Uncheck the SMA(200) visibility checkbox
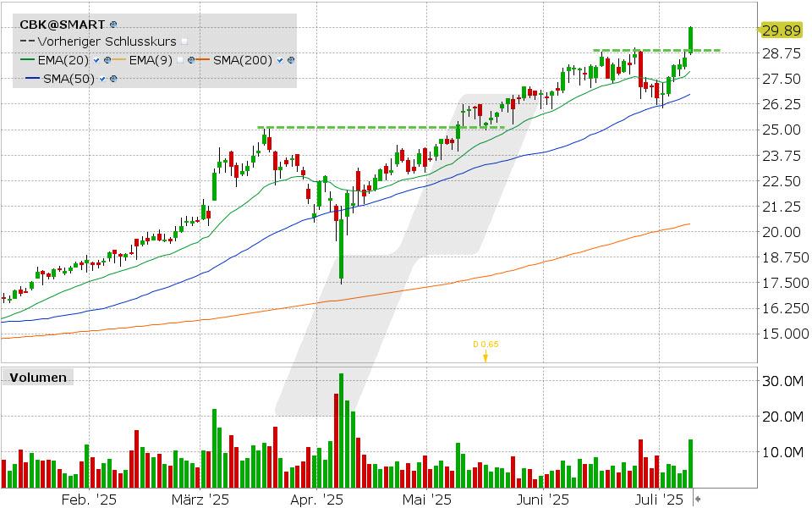 (x=280, y=60)
